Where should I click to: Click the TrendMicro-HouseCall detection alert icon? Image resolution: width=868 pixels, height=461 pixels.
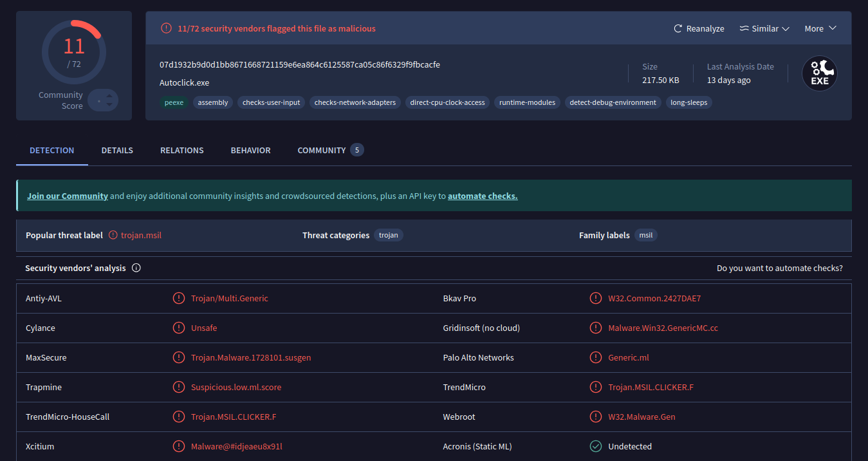click(179, 417)
